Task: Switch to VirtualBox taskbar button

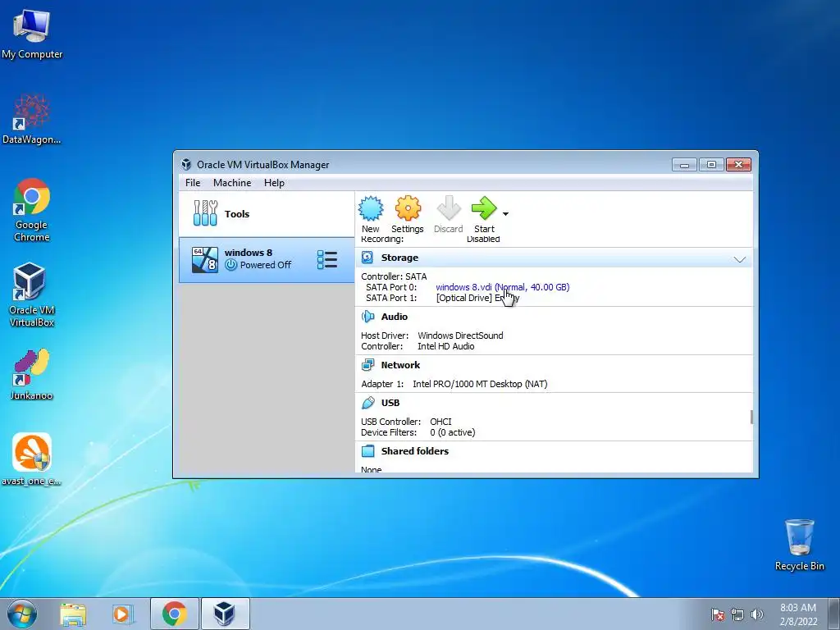Action: click(225, 614)
